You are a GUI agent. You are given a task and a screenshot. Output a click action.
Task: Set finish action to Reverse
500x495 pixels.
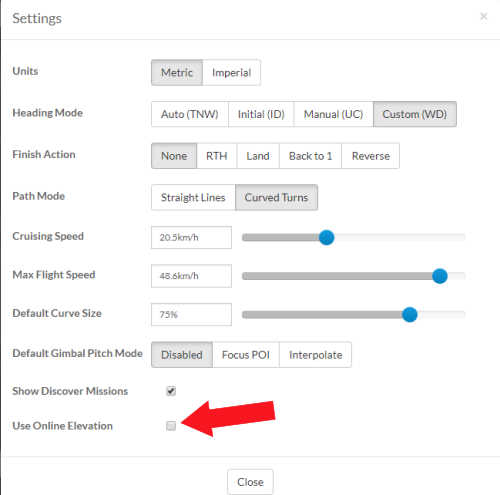(371, 156)
